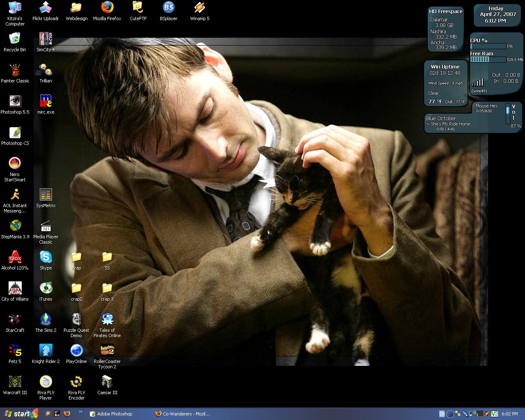Open Riva FLV Encoder shortcut

click(x=76, y=387)
